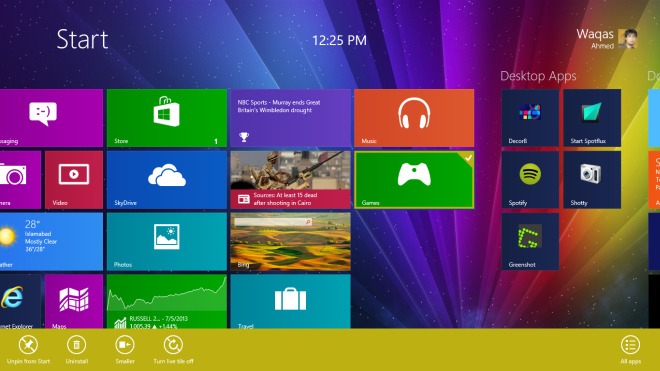Open the Video tile
Screen dimensions: 660x371
click(x=74, y=180)
